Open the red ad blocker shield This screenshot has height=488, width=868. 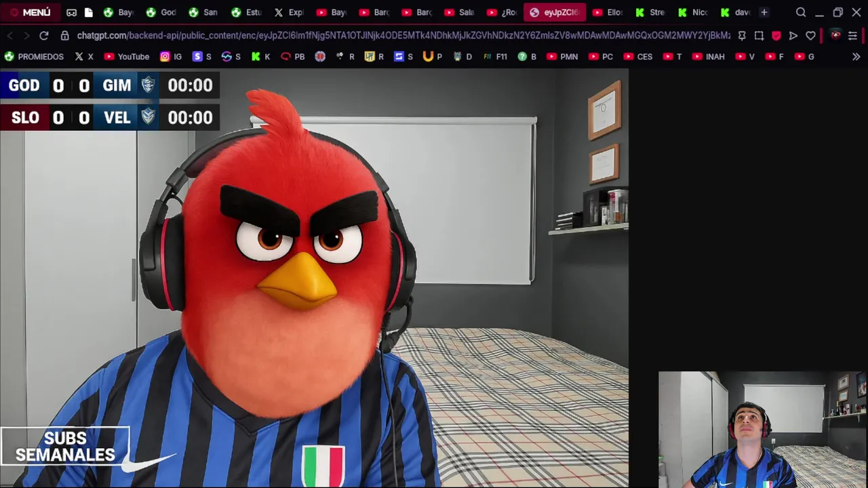(x=776, y=35)
